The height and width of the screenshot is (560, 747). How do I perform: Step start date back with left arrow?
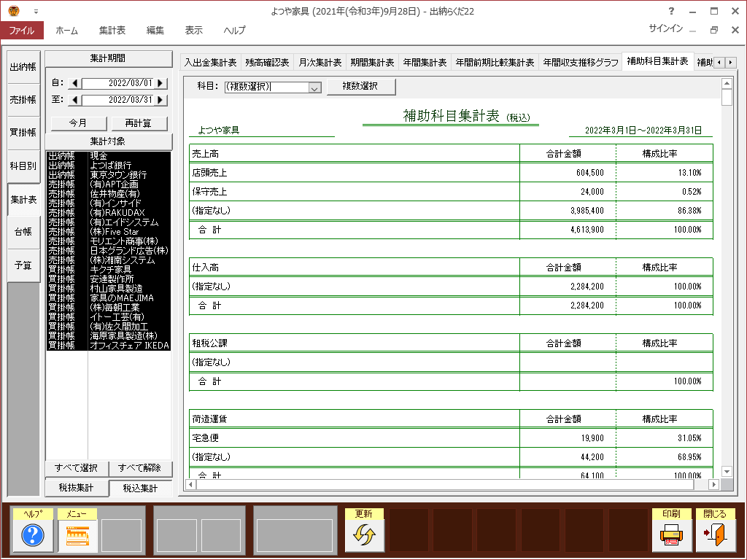tap(75, 83)
